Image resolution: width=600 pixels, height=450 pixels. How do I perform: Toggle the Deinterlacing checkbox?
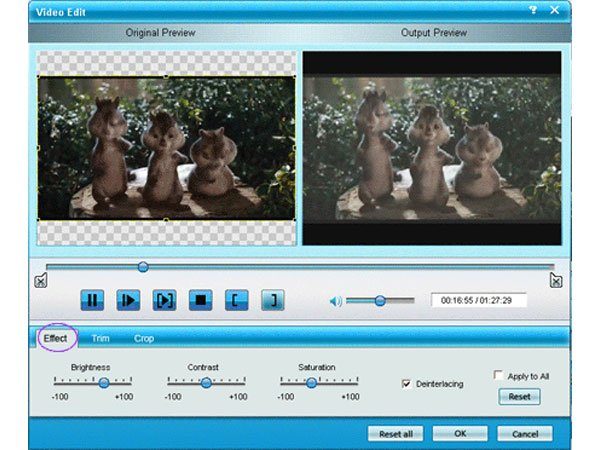click(406, 383)
